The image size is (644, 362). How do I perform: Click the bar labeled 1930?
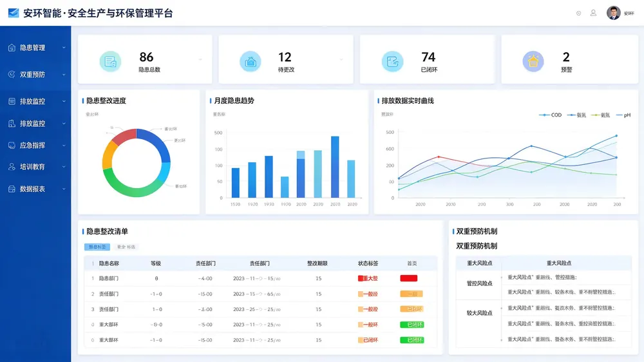pos(269,176)
